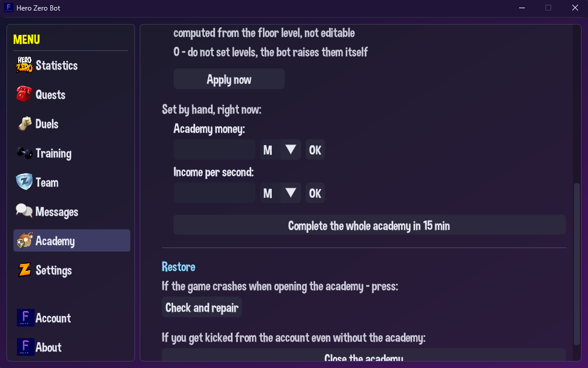This screenshot has height=368, width=588.
Task: Select the red telephone Quests icon
Action: 25,94
